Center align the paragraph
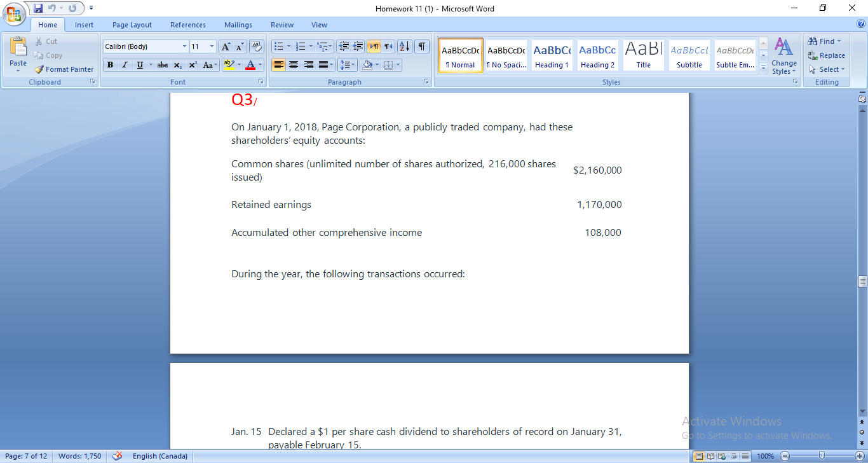868x463 pixels. coord(294,64)
